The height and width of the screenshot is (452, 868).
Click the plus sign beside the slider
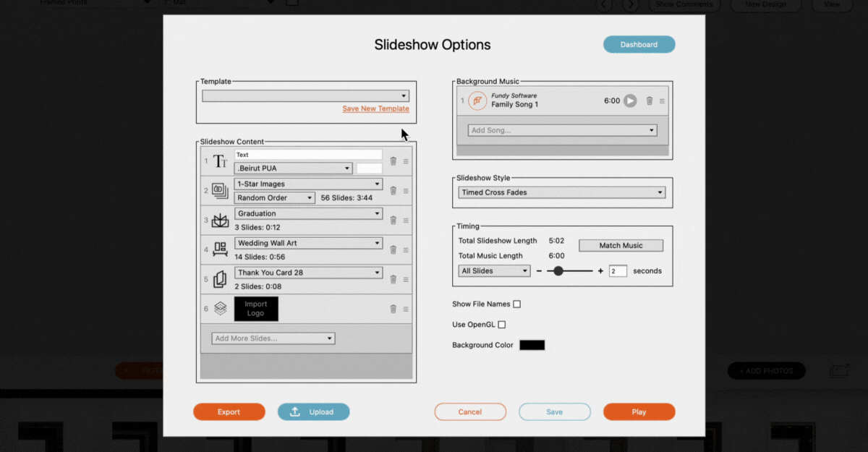(600, 271)
